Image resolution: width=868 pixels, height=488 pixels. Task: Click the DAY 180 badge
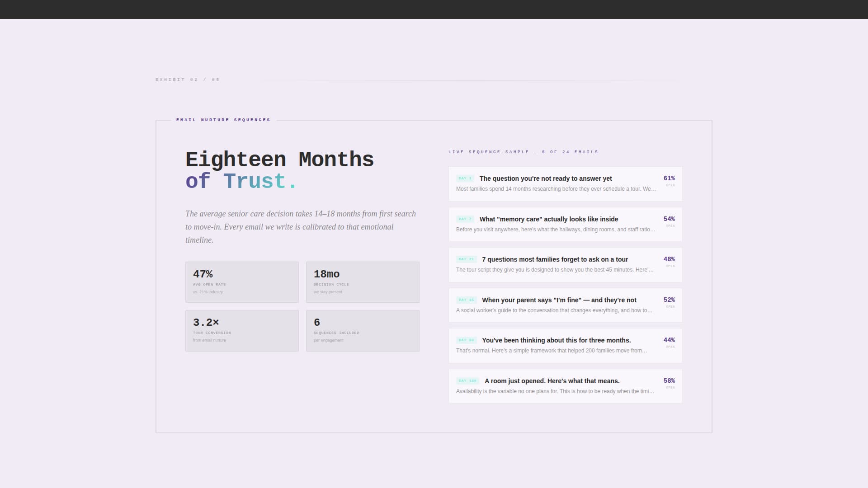coord(467,381)
